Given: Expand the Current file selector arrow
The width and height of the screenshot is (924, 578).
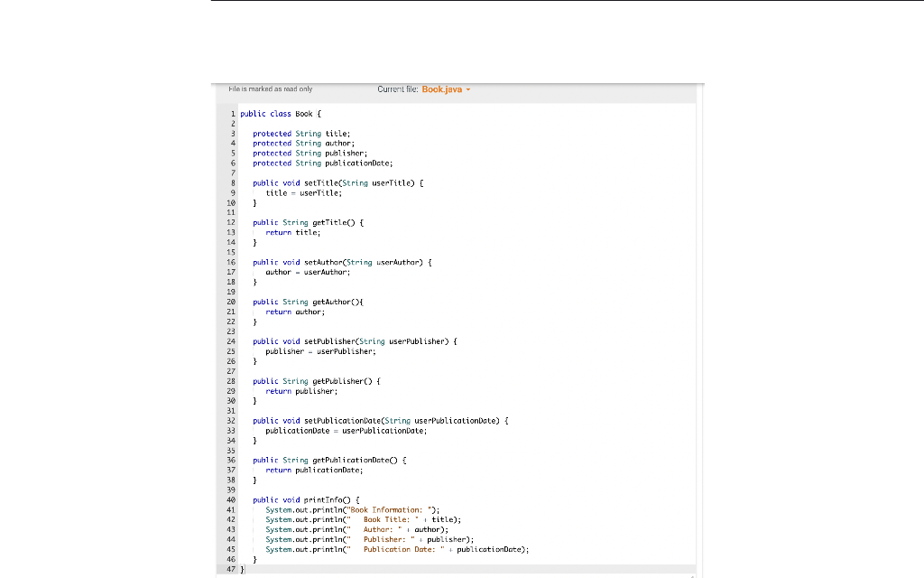Looking at the screenshot, I should click(470, 89).
